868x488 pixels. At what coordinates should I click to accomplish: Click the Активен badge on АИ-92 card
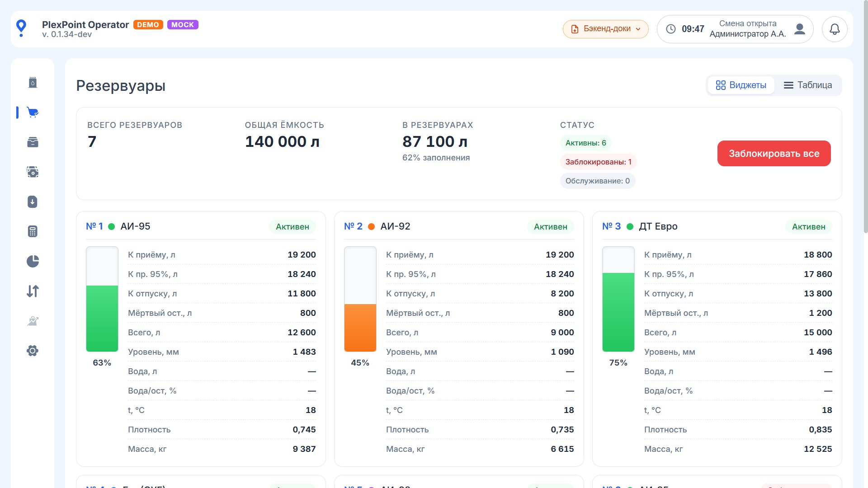click(x=551, y=227)
